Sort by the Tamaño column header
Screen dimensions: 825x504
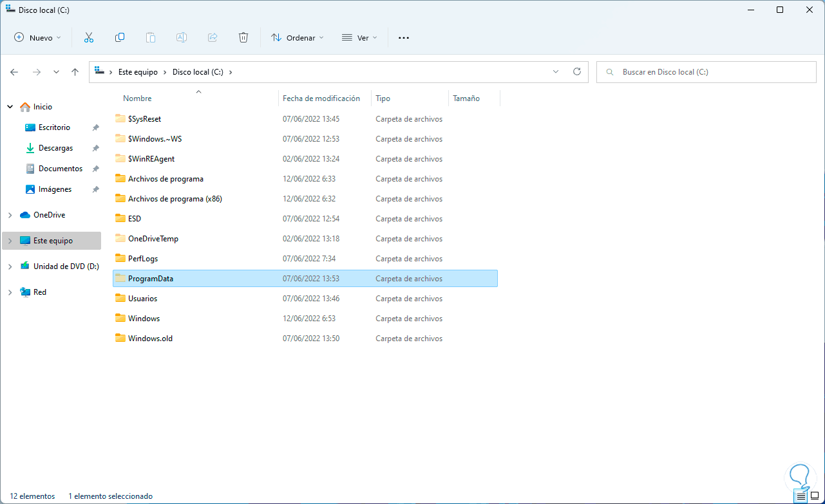466,98
